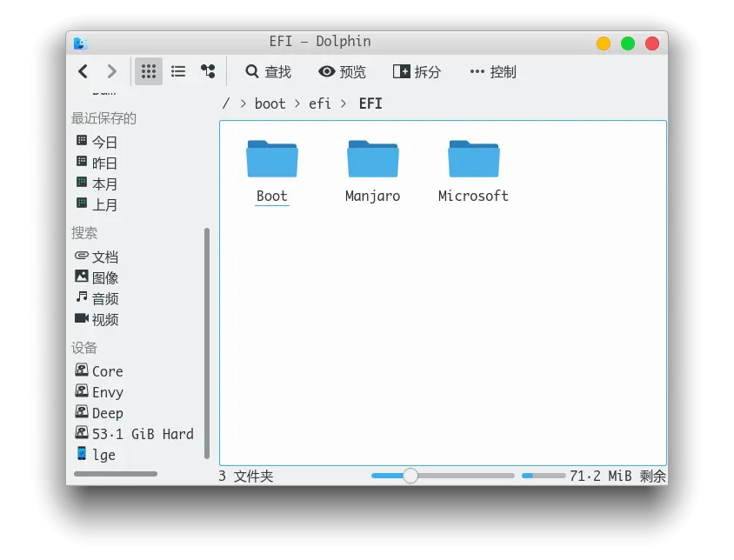The height and width of the screenshot is (560, 734).
Task: Navigate to boot in breadcrumb
Action: click(x=270, y=103)
